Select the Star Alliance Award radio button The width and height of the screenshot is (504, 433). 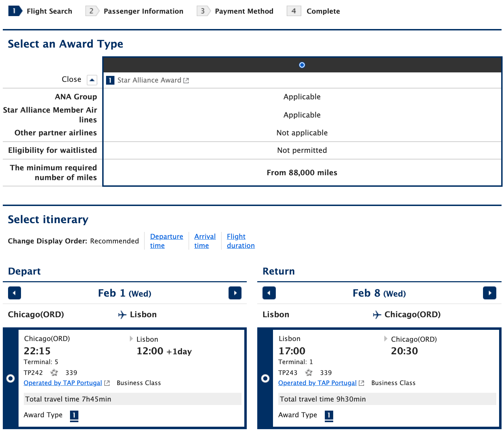pos(302,65)
